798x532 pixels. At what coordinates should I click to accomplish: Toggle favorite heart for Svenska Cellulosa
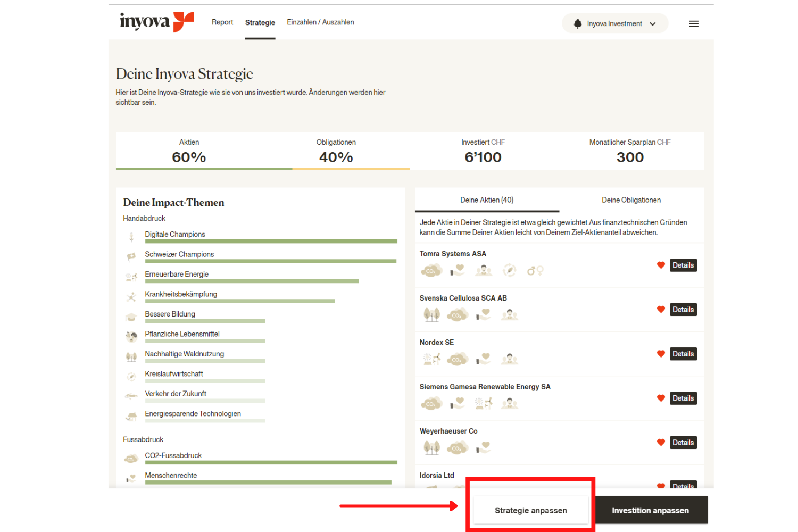(x=661, y=309)
